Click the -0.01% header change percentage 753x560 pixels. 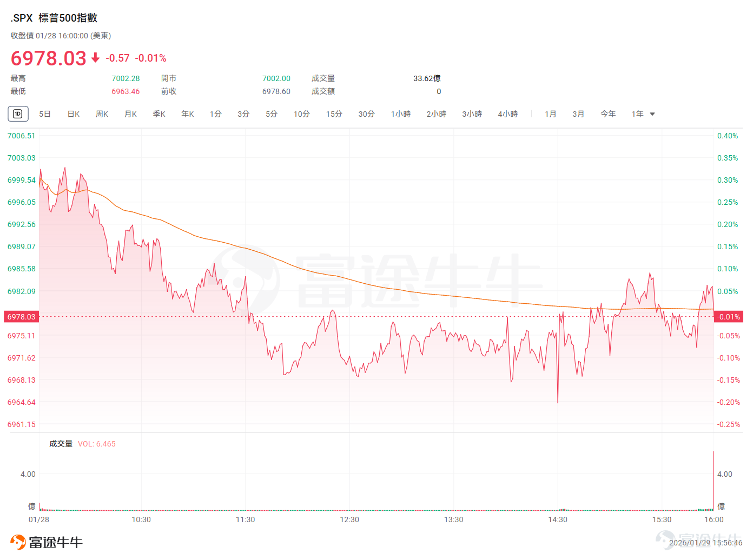(151, 58)
